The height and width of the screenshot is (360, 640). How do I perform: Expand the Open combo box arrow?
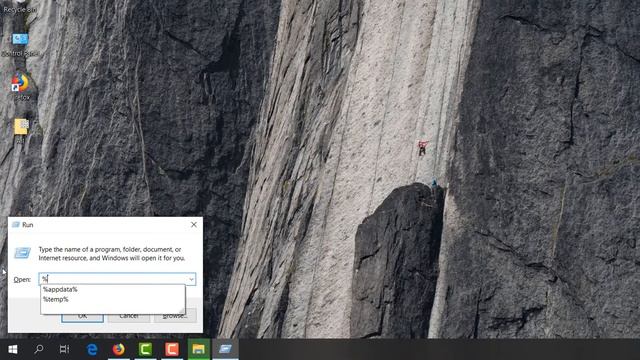191,279
